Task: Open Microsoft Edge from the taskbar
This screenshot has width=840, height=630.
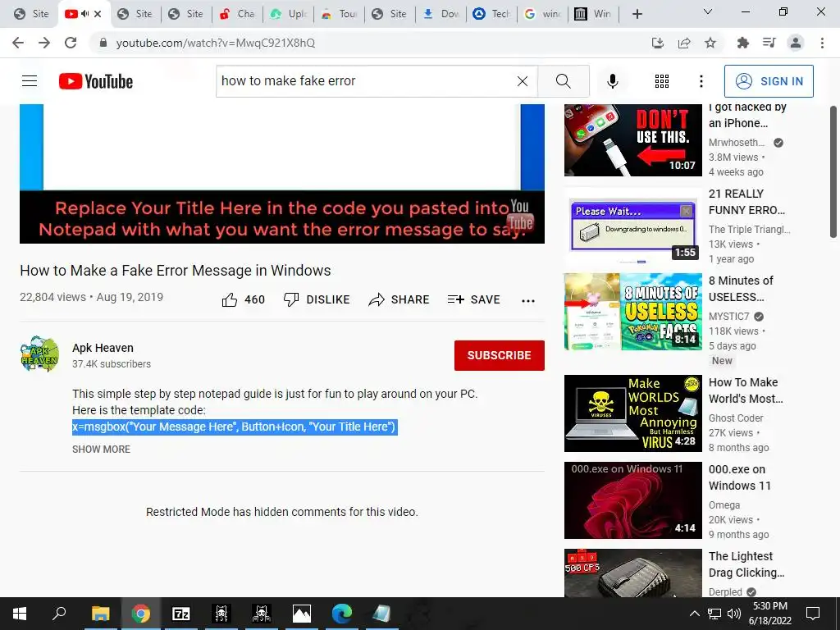Action: (x=341, y=614)
